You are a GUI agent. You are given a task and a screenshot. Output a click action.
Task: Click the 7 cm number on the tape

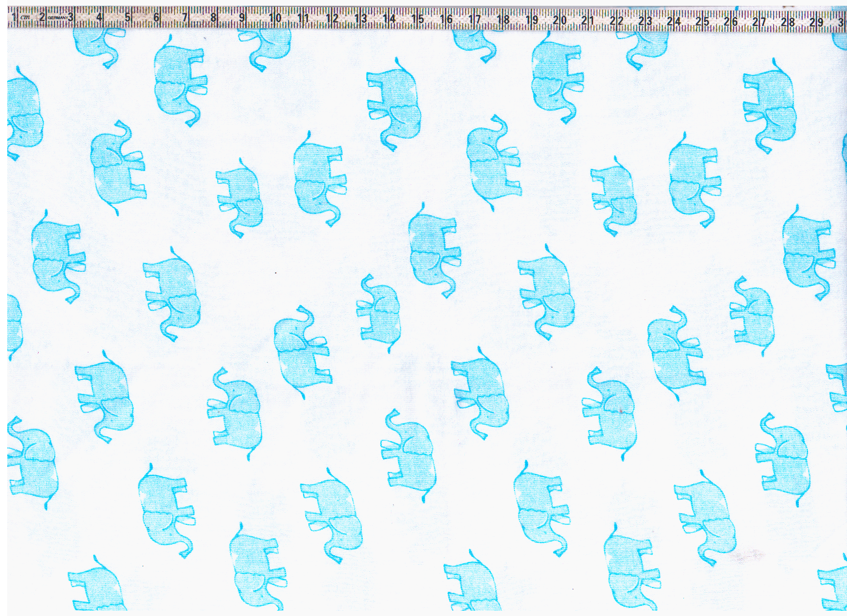(x=184, y=18)
